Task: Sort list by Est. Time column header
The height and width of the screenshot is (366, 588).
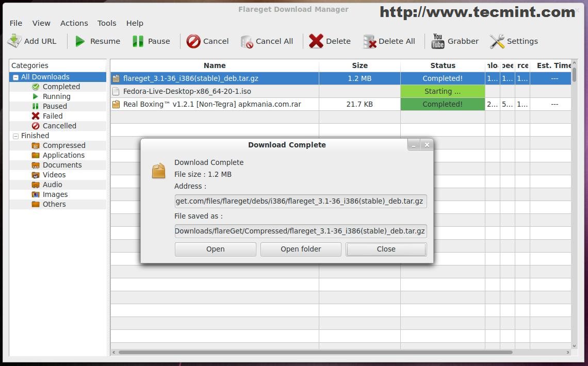Action: [x=550, y=65]
